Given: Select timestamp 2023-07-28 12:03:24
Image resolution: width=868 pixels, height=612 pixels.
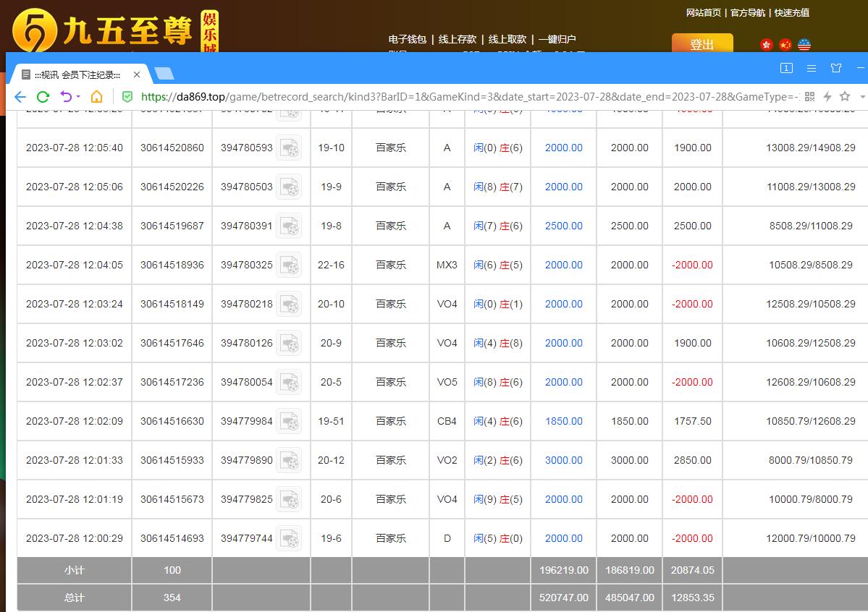Looking at the screenshot, I should 74,304.
